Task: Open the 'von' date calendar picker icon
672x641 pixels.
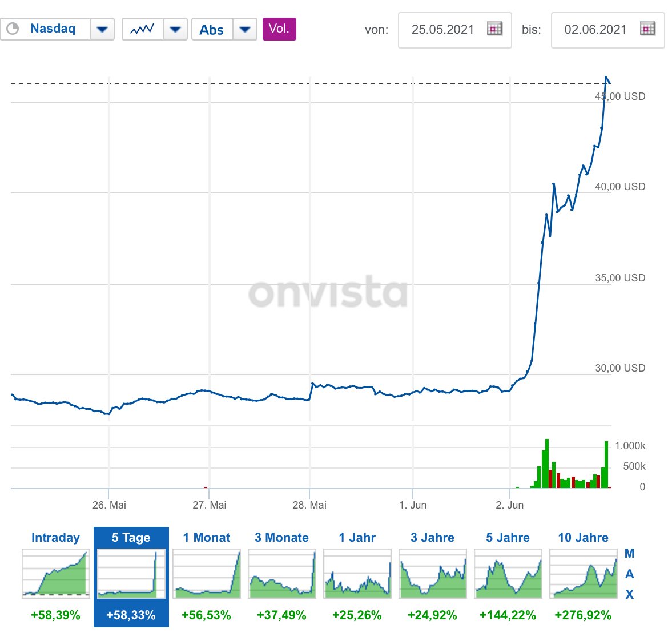Action: click(494, 29)
